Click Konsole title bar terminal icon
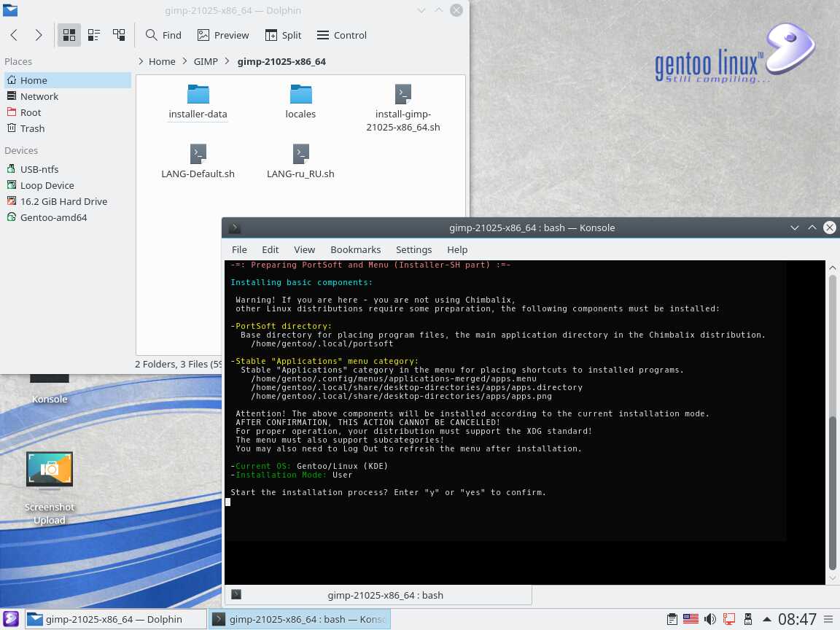Viewport: 840px width, 630px height. click(235, 228)
